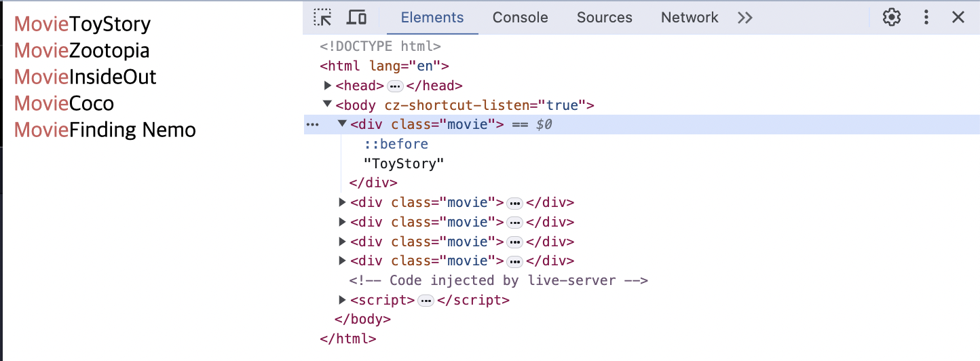Open the Sources tab
Viewport: 980px width, 361px height.
click(605, 18)
